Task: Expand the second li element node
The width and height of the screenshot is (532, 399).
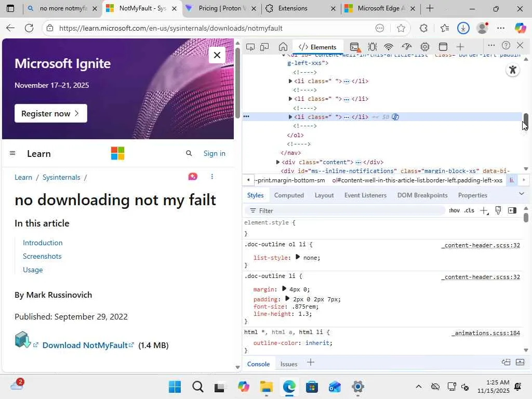Action: 290,99
